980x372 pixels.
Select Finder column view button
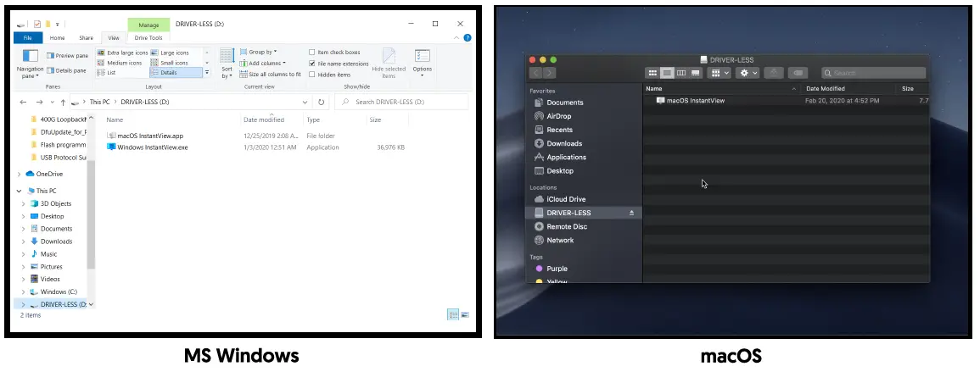tap(681, 73)
